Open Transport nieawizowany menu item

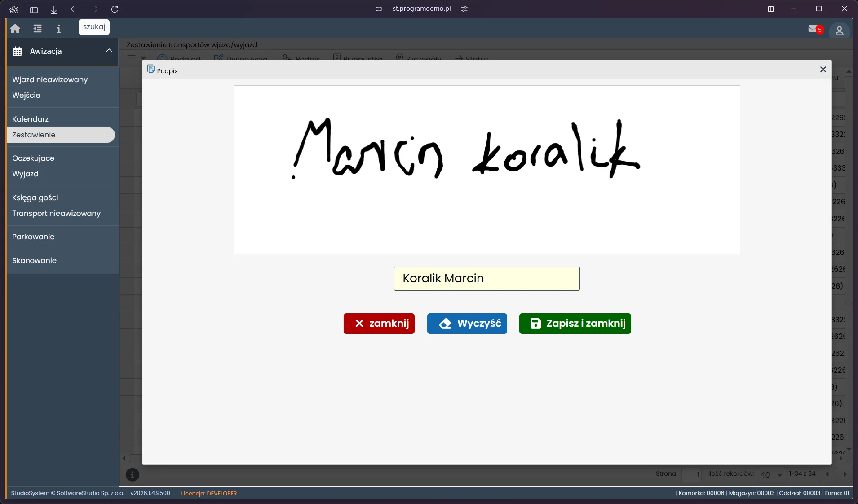point(56,213)
